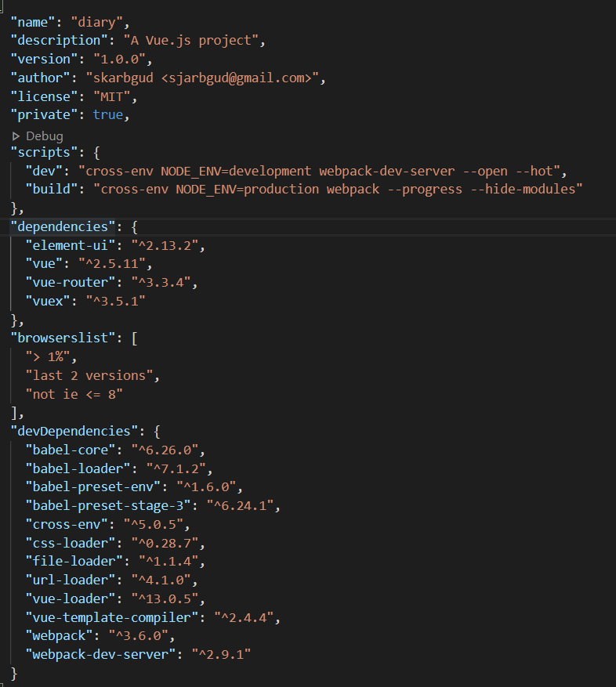Click the "file-loader" key
This screenshot has height=687, width=616.
point(74,561)
